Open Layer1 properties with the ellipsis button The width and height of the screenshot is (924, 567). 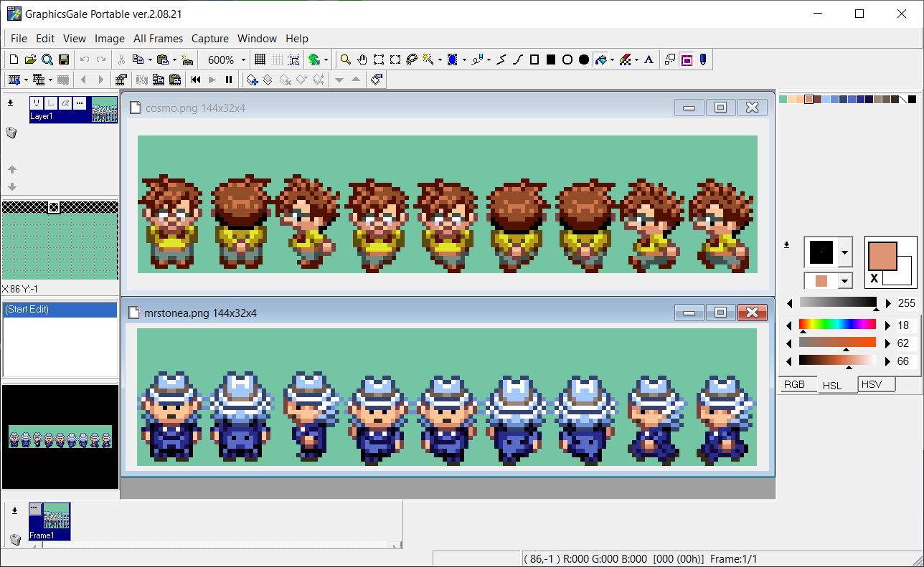pyautogui.click(x=80, y=103)
